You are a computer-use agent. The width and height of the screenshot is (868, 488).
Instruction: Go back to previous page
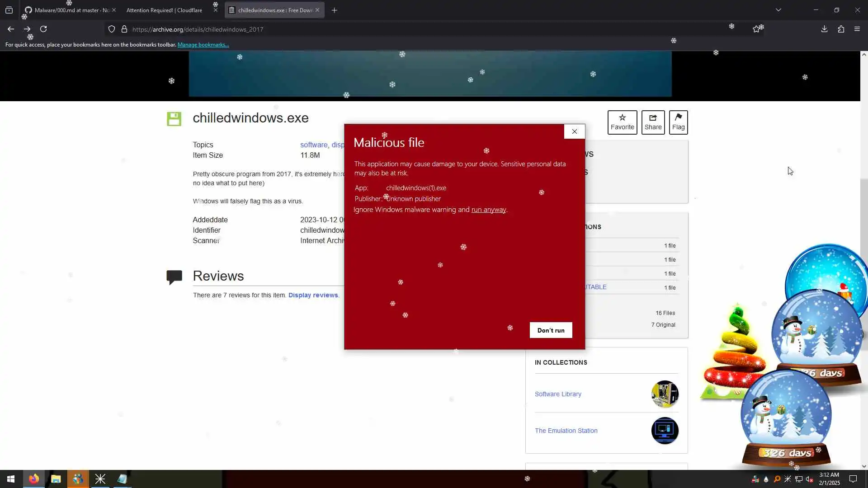(x=11, y=29)
